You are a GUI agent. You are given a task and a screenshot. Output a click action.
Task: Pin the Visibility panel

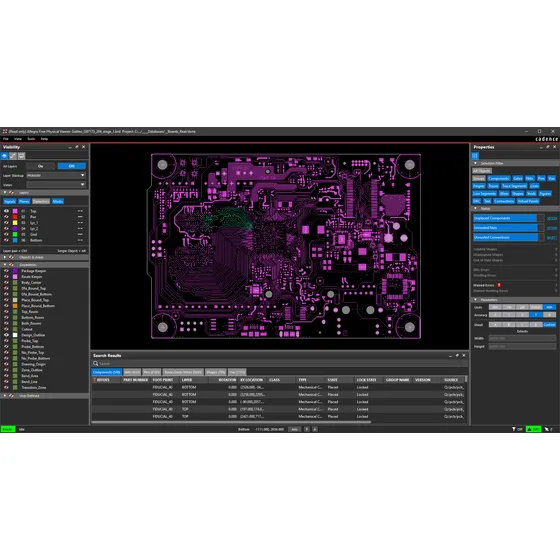(x=77, y=147)
